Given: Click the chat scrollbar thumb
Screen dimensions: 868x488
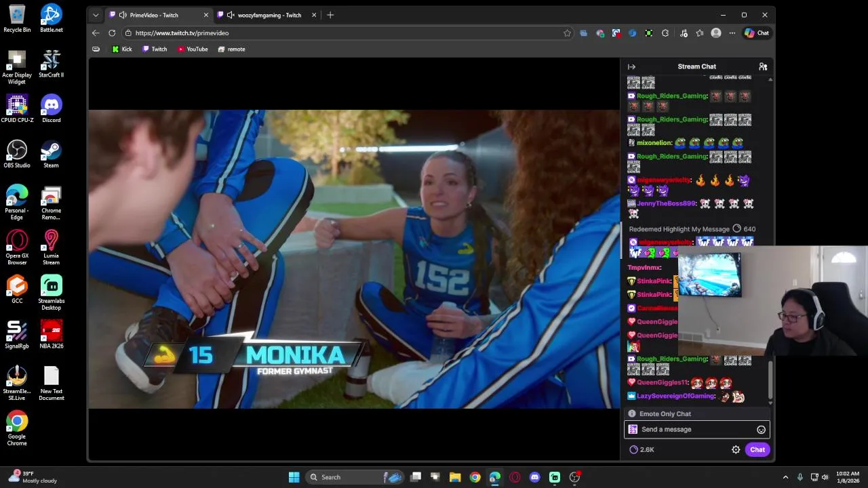Looking at the screenshot, I should click(770, 380).
